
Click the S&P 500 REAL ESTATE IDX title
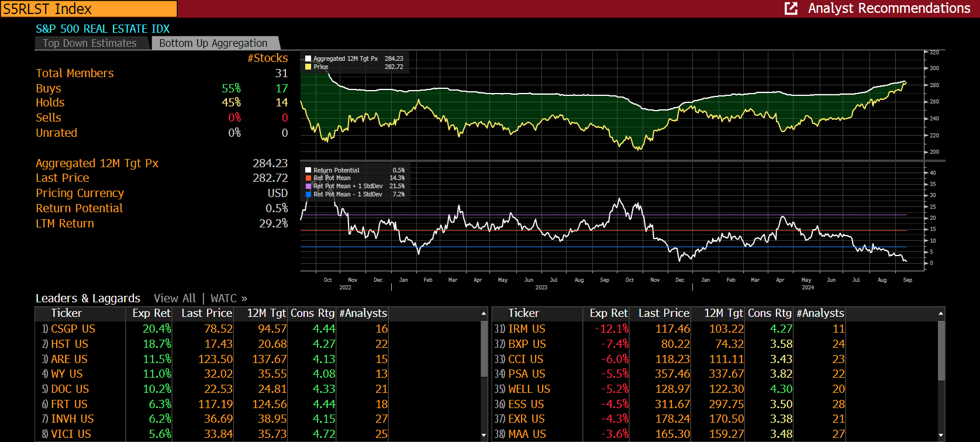click(103, 29)
